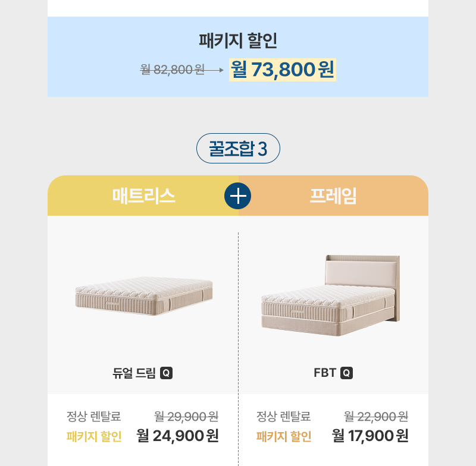Click magnifier icon next to 듀얼 드림

[x=167, y=373]
